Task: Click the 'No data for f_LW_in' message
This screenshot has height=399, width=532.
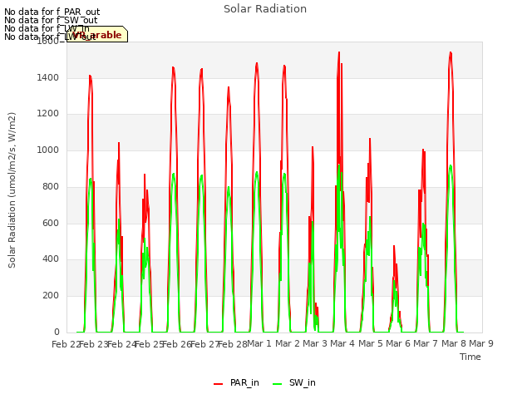Action: point(47,28)
